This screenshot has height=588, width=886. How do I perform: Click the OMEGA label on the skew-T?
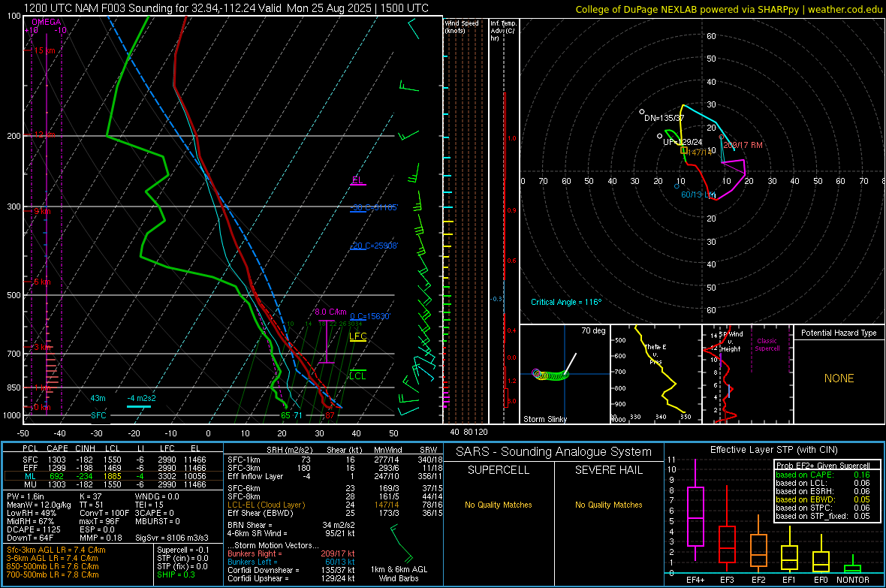click(x=47, y=22)
